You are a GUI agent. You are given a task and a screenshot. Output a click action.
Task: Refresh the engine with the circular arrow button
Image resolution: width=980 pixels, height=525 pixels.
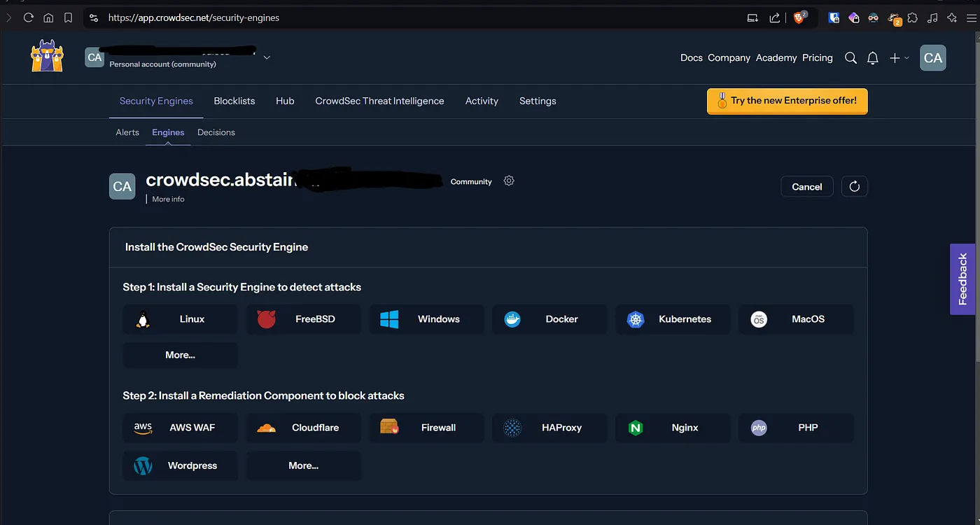[854, 187]
